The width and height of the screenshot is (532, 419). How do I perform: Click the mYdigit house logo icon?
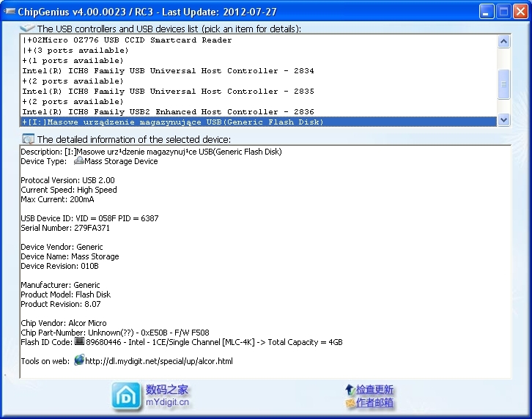coord(126,396)
